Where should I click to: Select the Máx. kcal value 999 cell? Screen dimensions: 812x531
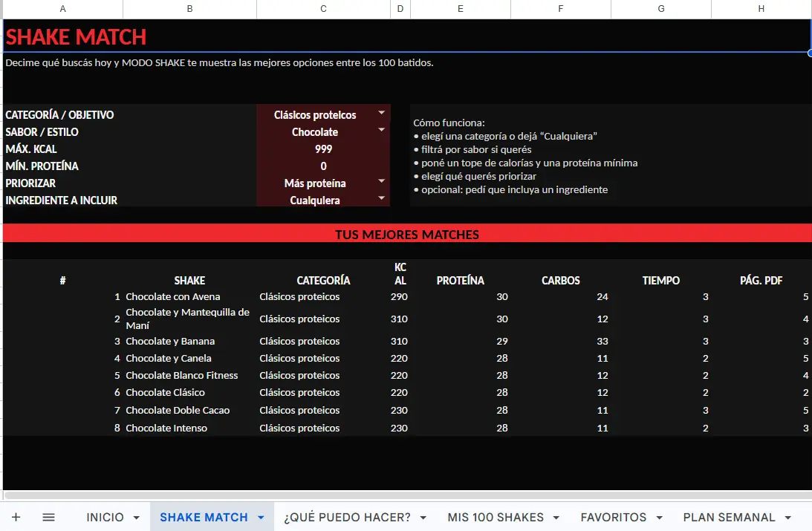(323, 149)
